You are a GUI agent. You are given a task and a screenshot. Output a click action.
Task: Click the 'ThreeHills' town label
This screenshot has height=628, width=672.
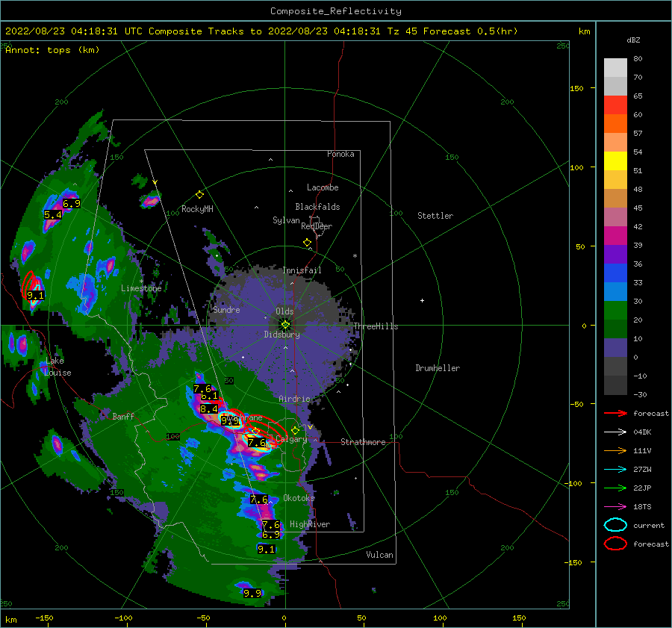pyautogui.click(x=376, y=326)
